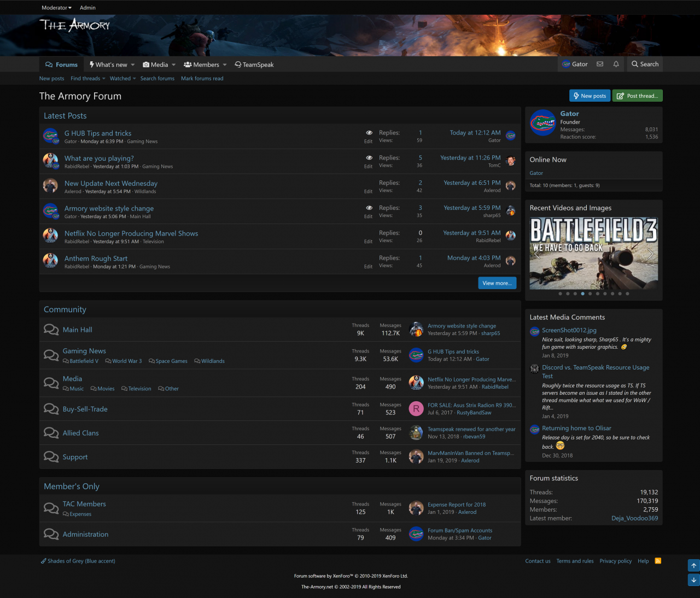Screen dimensions: 700x598
Task: Click the Post thread button
Action: [637, 96]
